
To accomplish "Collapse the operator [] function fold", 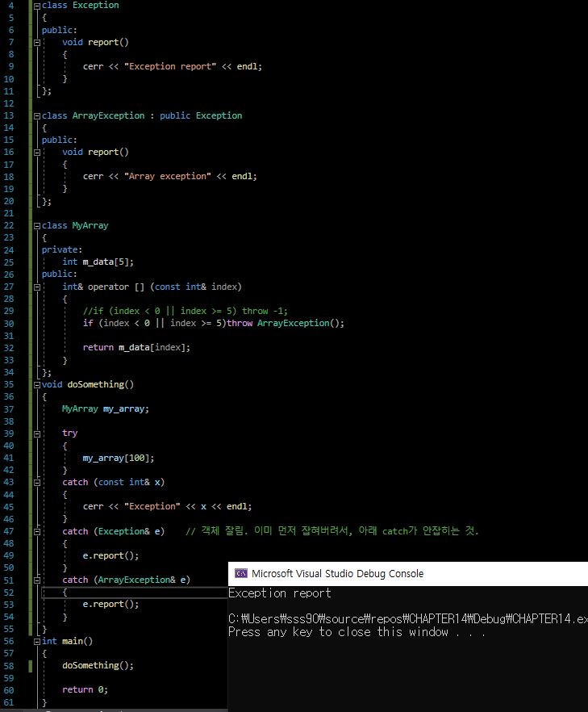I will tap(37, 287).
